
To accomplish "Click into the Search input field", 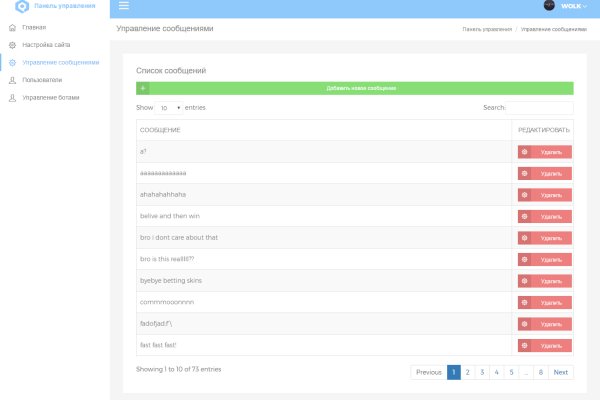I will [541, 107].
